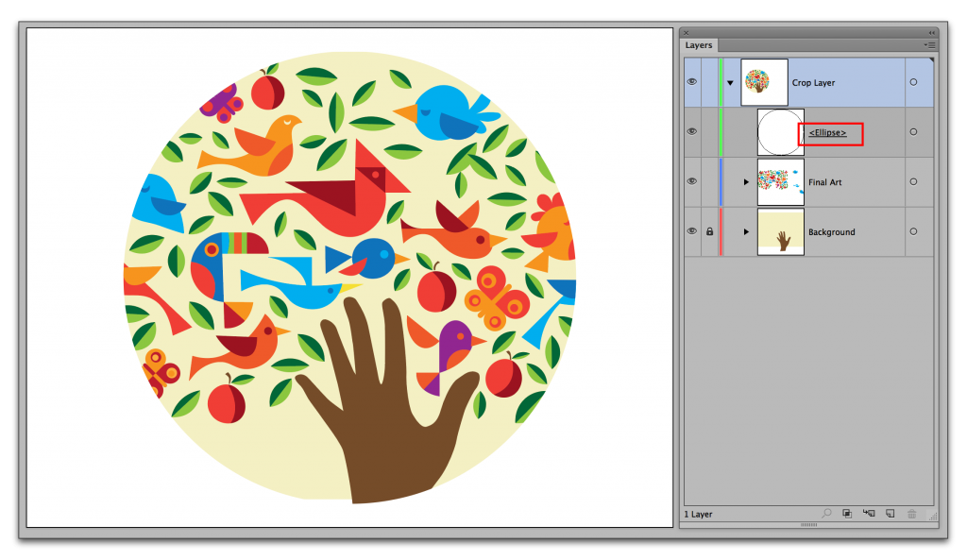This screenshot has height=560, width=967.
Task: Click the Create New Layer icon
Action: point(890,514)
